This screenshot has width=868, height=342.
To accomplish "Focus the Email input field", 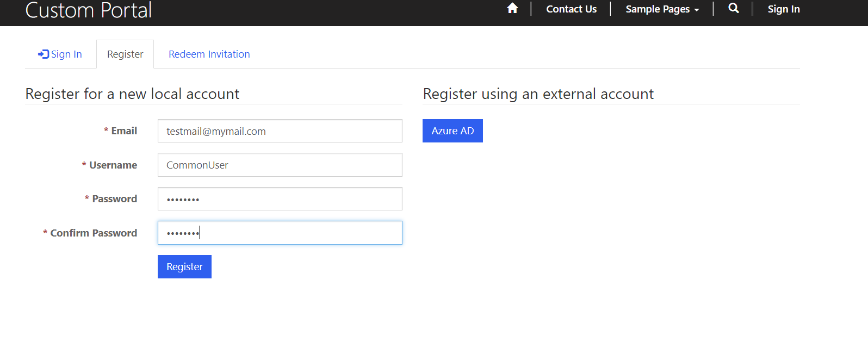I will (x=280, y=131).
